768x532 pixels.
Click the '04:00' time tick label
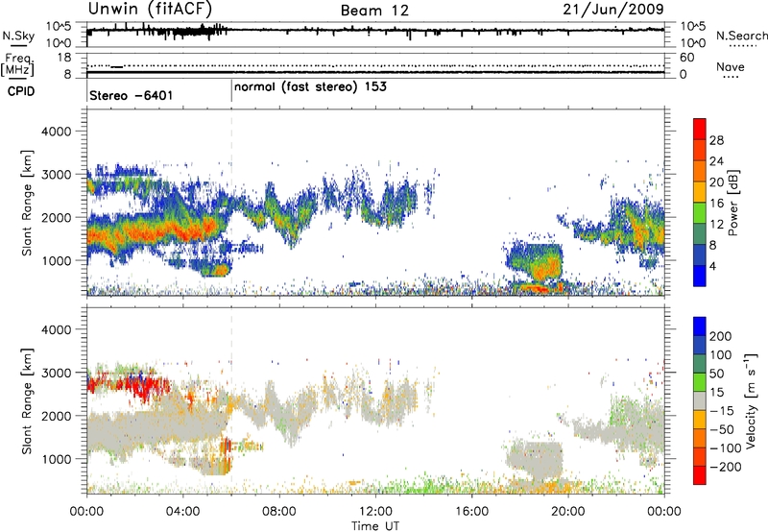pos(182,512)
